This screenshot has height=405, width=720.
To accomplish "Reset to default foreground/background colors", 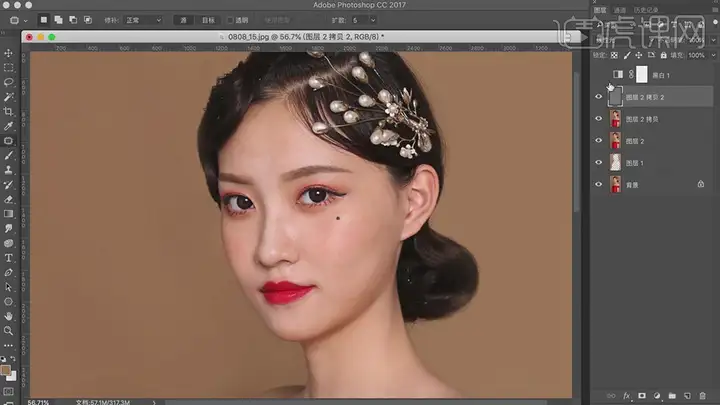I will tap(3, 359).
